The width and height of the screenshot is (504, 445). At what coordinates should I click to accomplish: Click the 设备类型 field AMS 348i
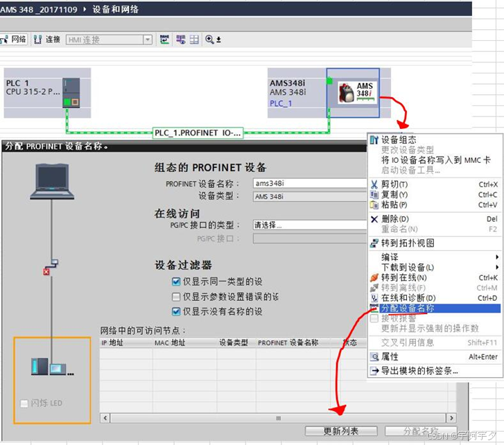[x=310, y=197]
